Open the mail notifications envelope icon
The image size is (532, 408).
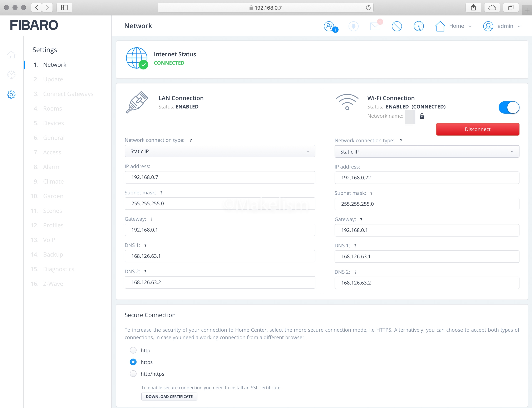coord(375,26)
